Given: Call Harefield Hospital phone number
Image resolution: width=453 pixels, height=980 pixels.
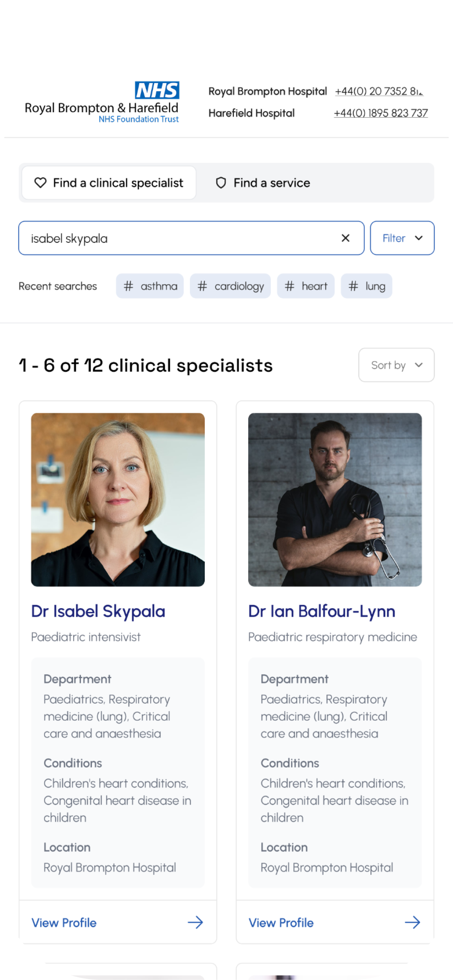Looking at the screenshot, I should click(380, 113).
